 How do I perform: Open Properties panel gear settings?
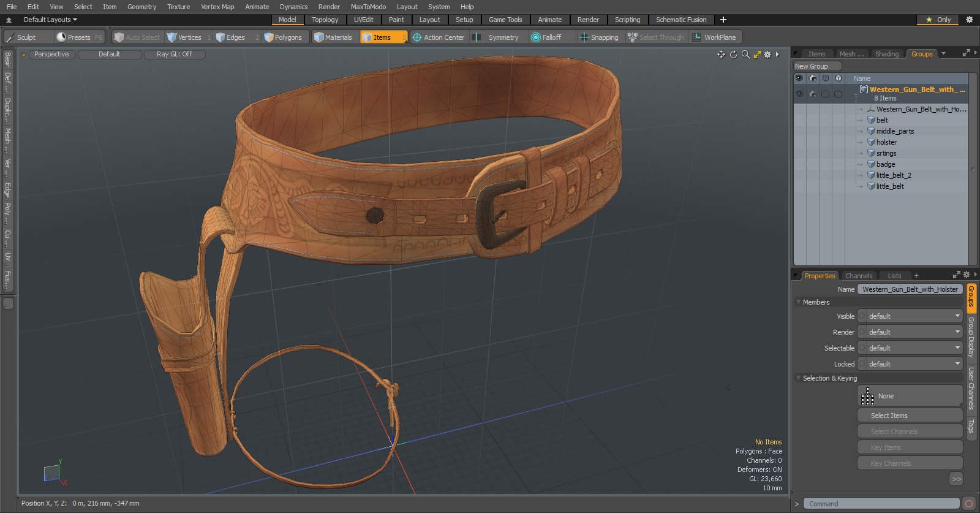pyautogui.click(x=967, y=275)
